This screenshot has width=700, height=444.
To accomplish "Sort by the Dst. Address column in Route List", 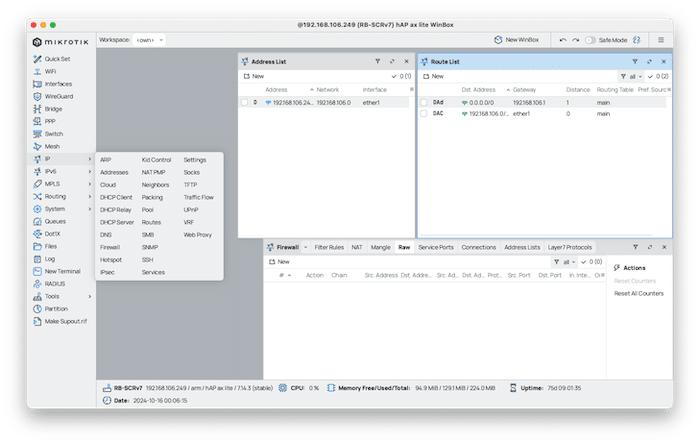I will (x=478, y=90).
